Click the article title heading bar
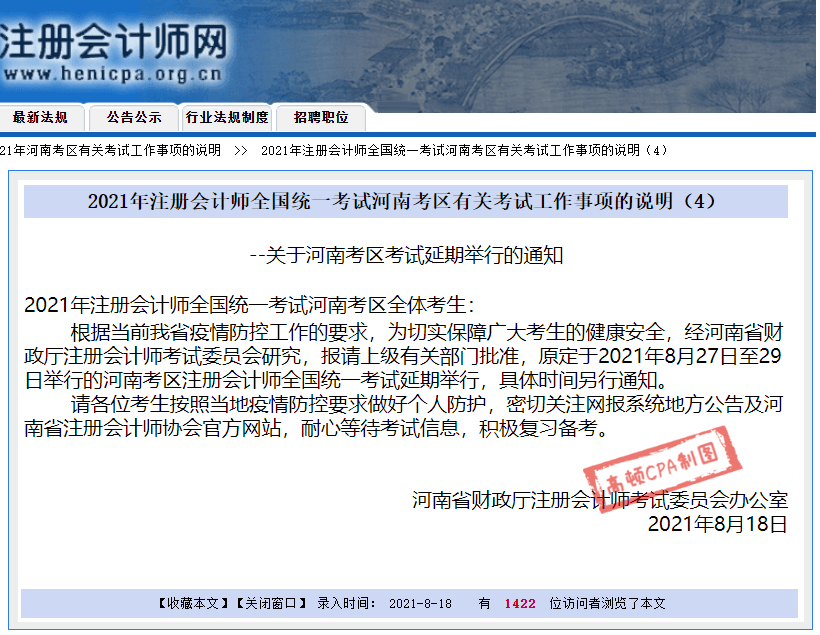 pyautogui.click(x=405, y=201)
